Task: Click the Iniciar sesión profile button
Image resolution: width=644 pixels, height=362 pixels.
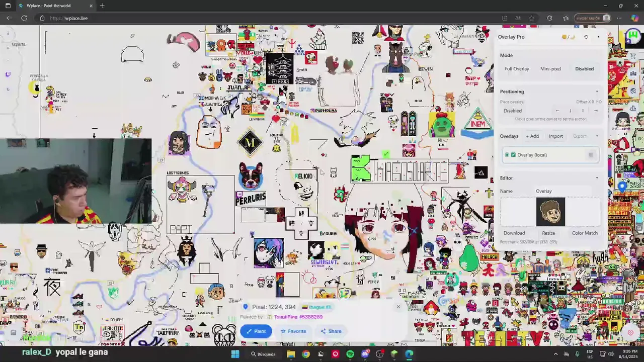Action: [x=593, y=18]
